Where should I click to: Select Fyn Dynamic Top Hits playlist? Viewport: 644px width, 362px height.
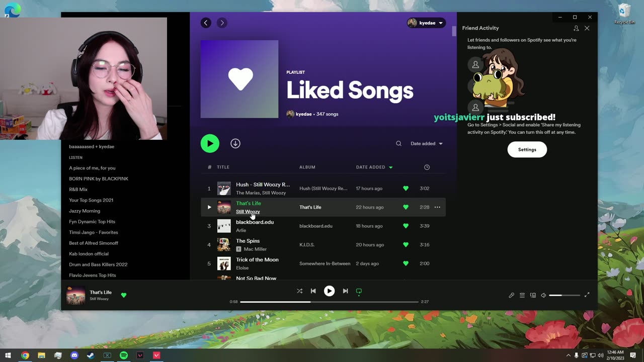[92, 222]
